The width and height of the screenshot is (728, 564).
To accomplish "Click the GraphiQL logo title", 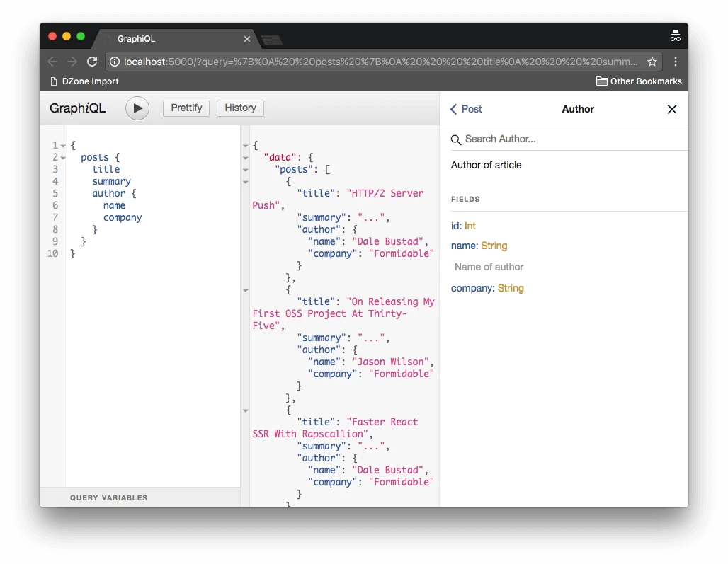I will [x=77, y=108].
